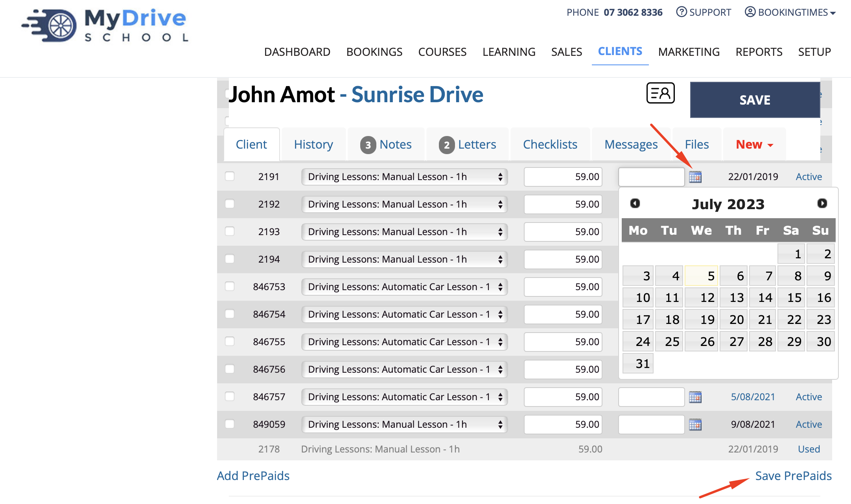851x504 pixels.
Task: Click Add PrePaids link
Action: (x=253, y=476)
